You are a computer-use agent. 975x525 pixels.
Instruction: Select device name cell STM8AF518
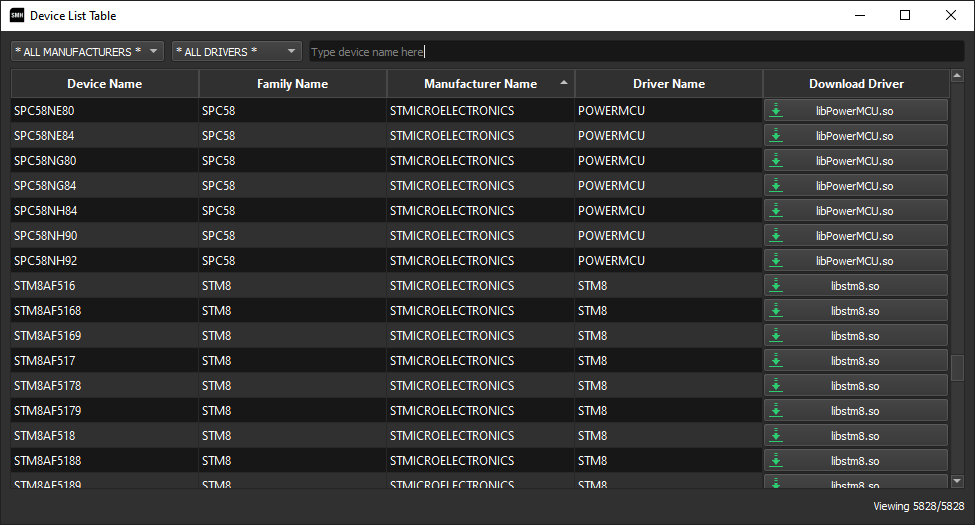pos(104,435)
